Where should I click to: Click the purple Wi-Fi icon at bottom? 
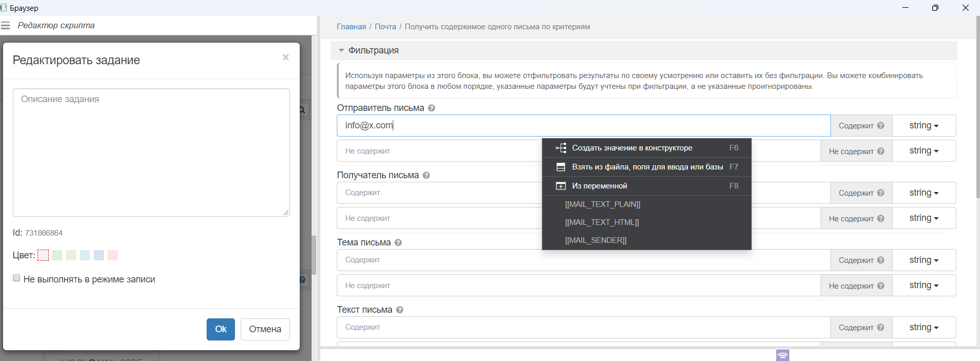(783, 355)
